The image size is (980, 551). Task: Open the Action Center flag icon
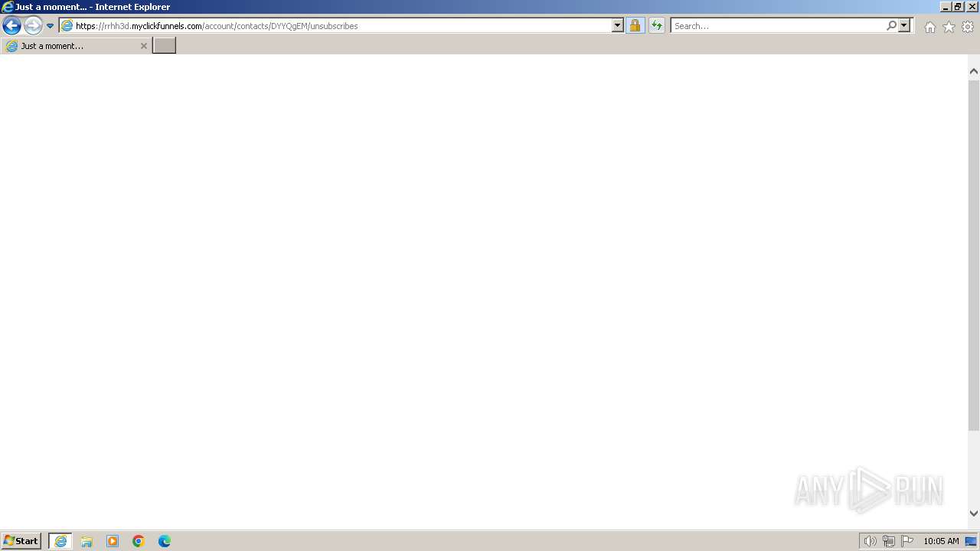(x=907, y=541)
